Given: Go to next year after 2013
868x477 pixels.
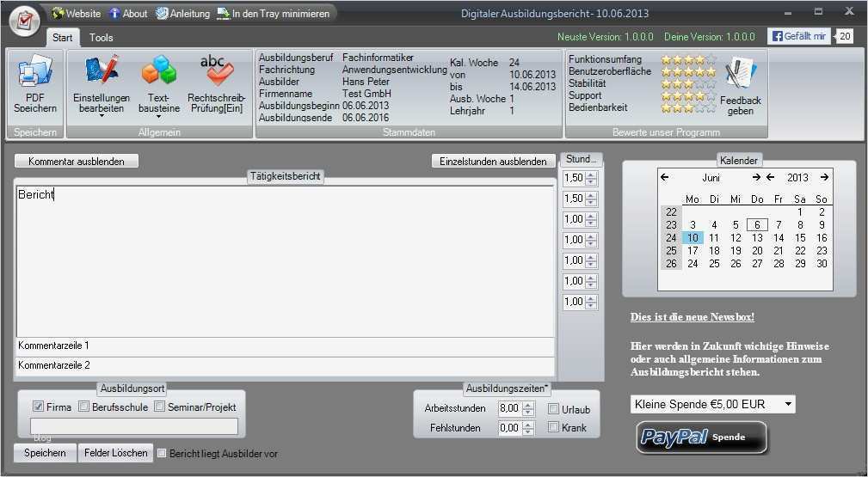Looking at the screenshot, I should [x=824, y=177].
